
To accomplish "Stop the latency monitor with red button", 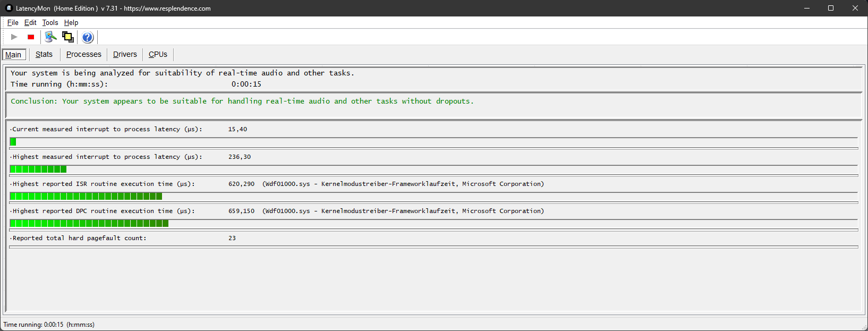I will click(31, 37).
